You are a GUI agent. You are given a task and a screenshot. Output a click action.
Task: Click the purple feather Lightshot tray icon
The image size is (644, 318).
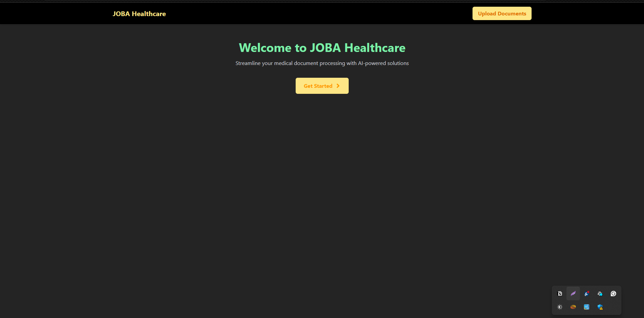click(x=573, y=294)
